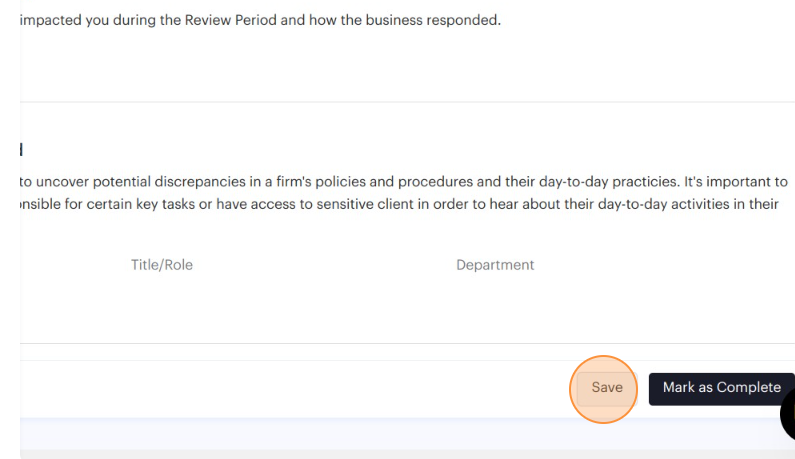Select the Title/Role column header
Image resolution: width=795 pixels, height=459 pixels.
(162, 265)
